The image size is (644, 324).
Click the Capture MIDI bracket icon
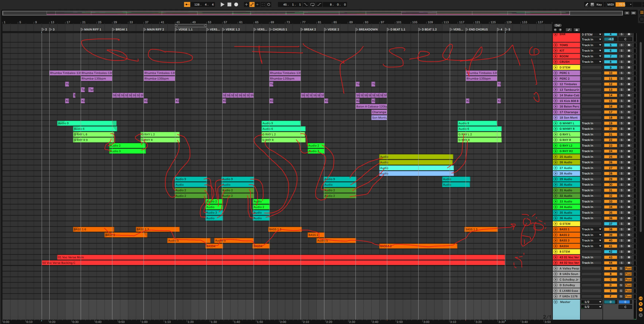[x=263, y=5]
